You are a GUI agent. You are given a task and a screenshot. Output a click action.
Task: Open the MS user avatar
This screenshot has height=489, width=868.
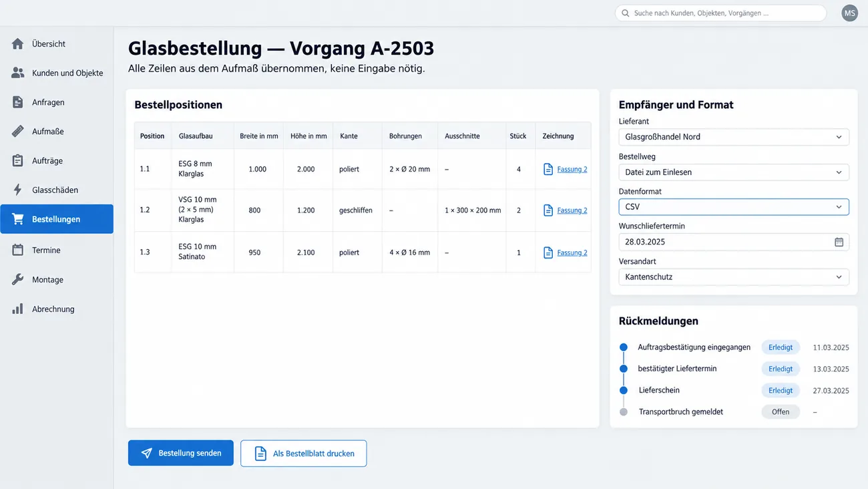coord(849,13)
